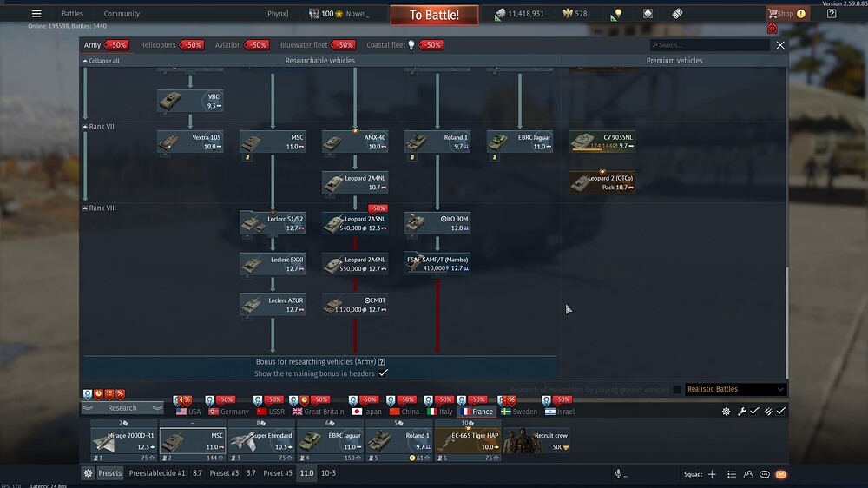Click the free research points lightbulb icon

point(616,14)
